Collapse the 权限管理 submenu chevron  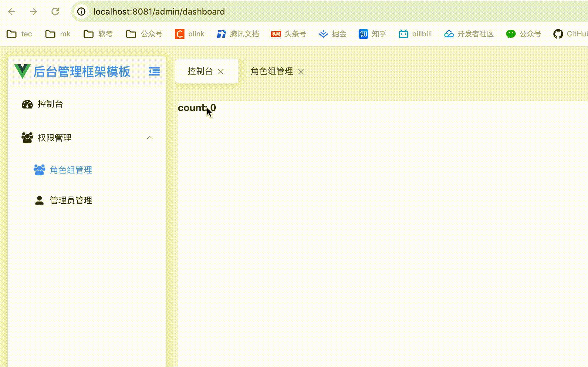tap(150, 138)
